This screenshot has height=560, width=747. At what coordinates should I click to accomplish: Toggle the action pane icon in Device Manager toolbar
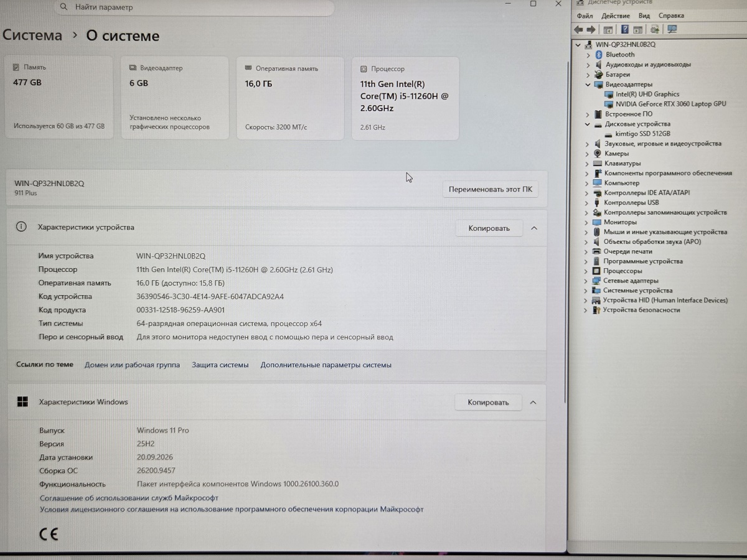(638, 29)
